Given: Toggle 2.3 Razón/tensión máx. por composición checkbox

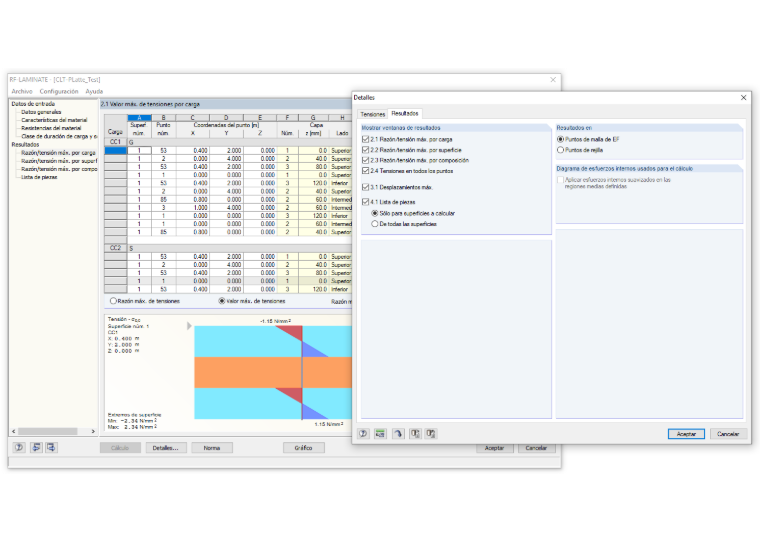Looking at the screenshot, I should pyautogui.click(x=365, y=160).
